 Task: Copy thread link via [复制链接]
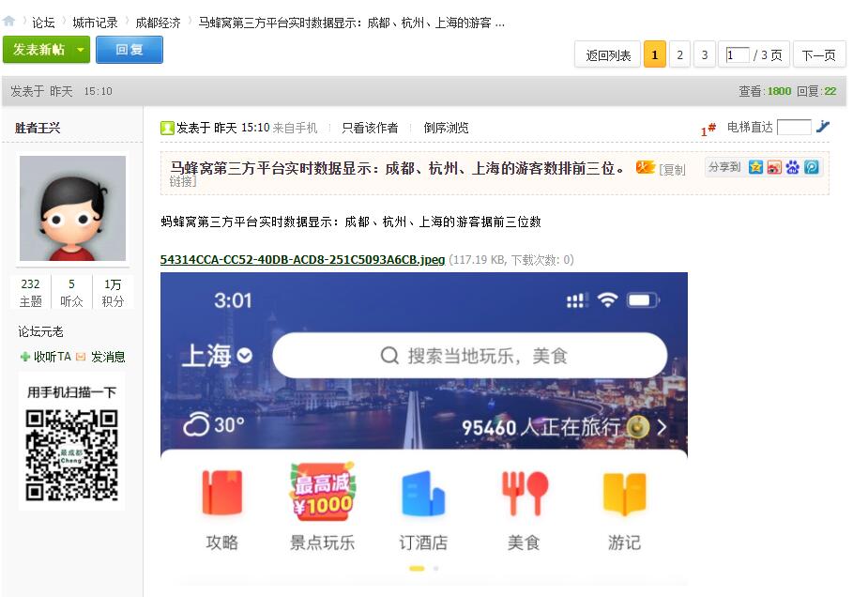[672, 170]
